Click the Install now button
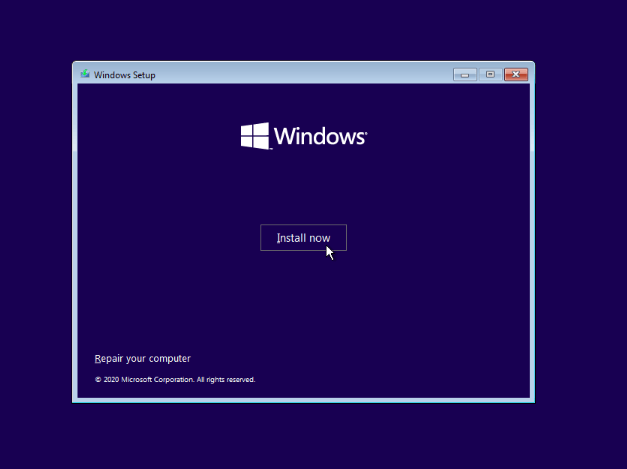This screenshot has width=627, height=469. 303,238
